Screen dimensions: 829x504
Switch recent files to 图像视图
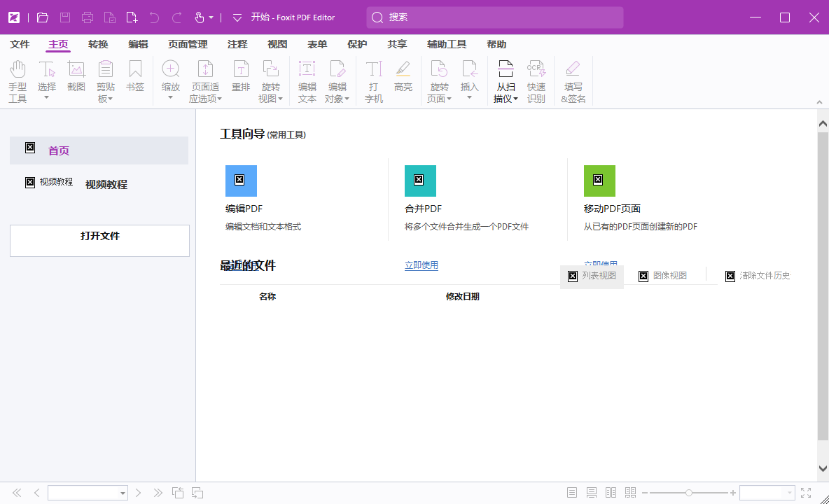(663, 275)
